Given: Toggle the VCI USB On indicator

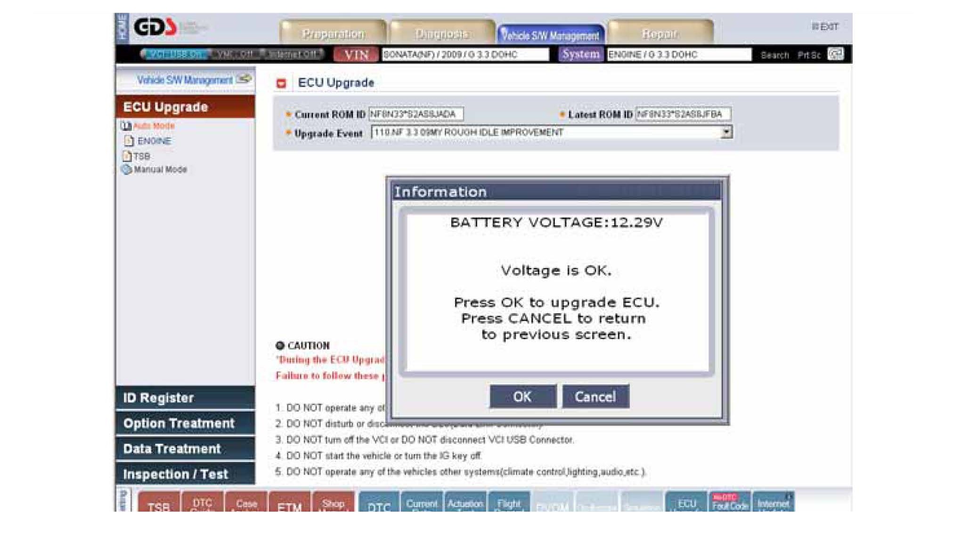Looking at the screenshot, I should coord(174,54).
